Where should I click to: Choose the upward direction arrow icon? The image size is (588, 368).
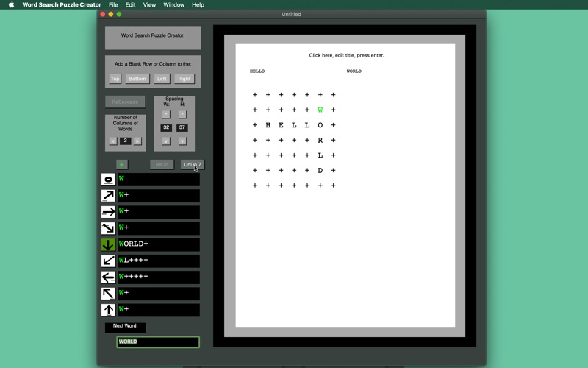coord(108,310)
